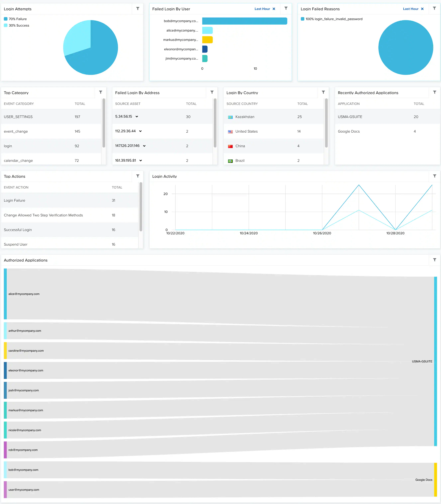Clear Last Hour filter on Login Failed Reasons

pyautogui.click(x=422, y=9)
